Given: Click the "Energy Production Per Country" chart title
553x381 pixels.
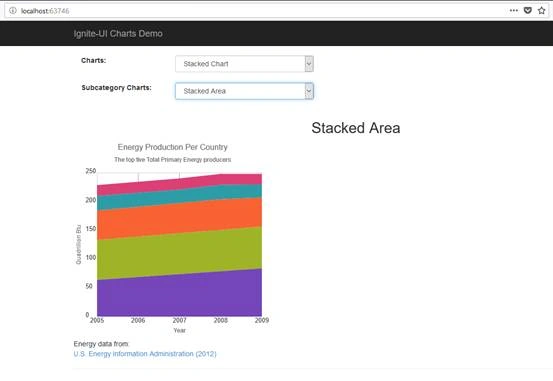Looking at the screenshot, I should pos(172,147).
